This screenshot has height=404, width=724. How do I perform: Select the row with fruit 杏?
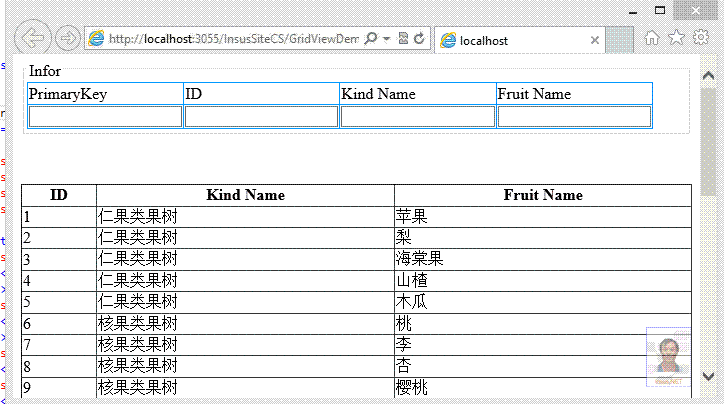[x=356, y=366]
